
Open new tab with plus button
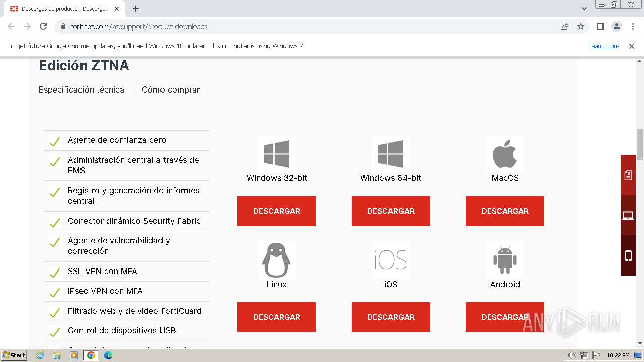[x=136, y=9]
